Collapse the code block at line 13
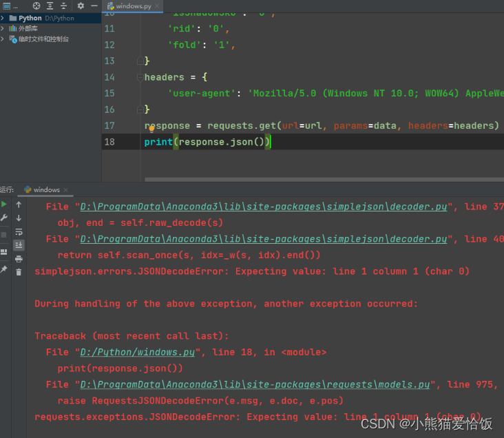Screen dimensions: 504x438 (140, 61)
